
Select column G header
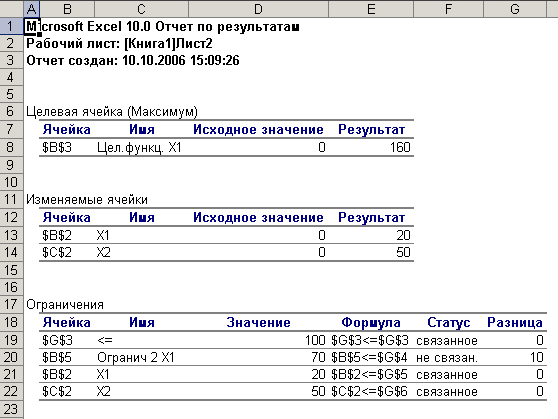pyautogui.click(x=515, y=9)
